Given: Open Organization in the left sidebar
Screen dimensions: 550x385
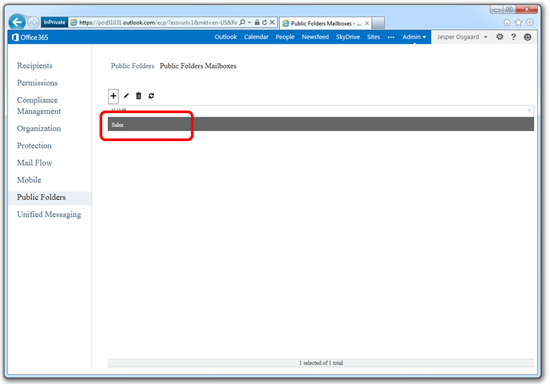Looking at the screenshot, I should pos(39,128).
